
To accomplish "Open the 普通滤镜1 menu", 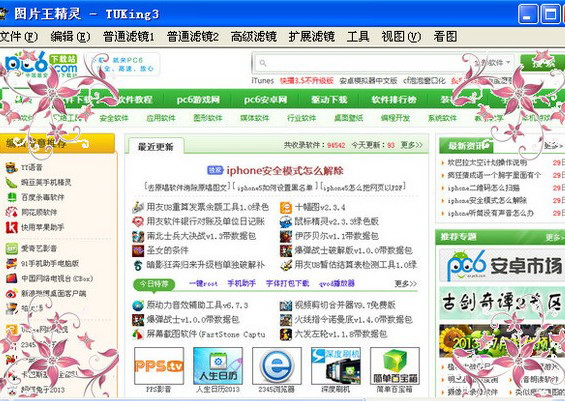I will [x=129, y=36].
